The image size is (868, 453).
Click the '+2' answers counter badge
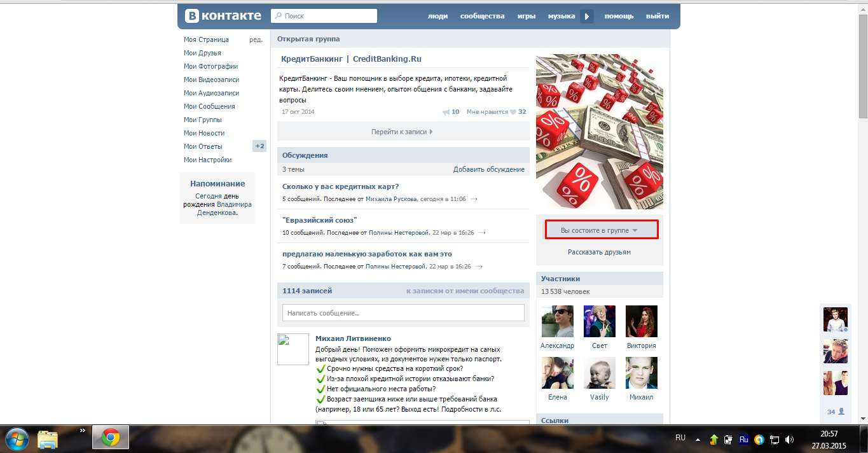coord(259,146)
